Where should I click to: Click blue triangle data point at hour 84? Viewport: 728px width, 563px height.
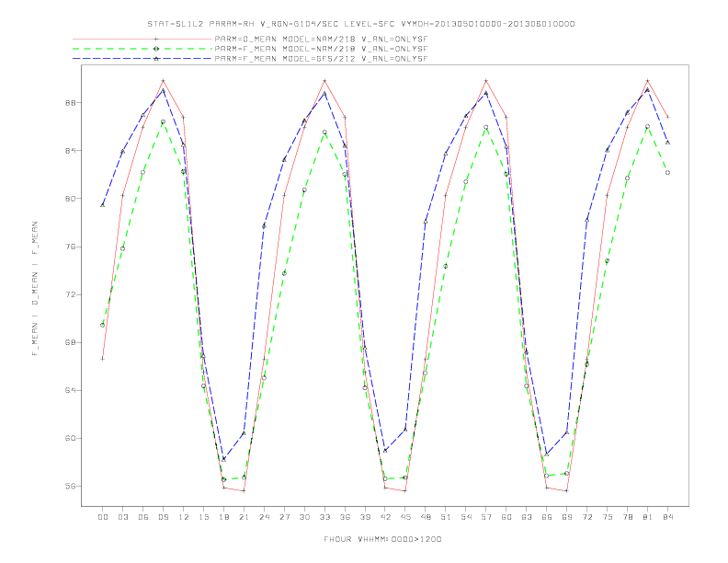point(668,143)
